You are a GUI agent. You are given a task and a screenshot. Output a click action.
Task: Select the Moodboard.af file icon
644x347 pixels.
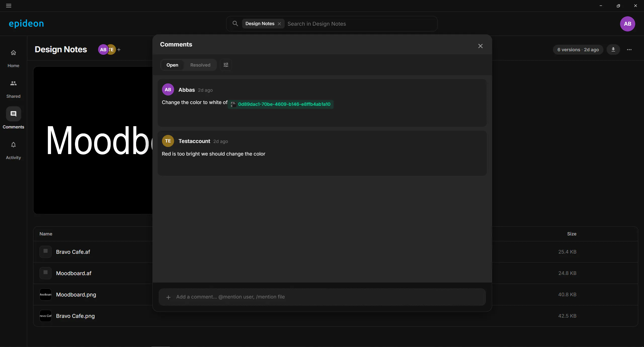coord(46,273)
